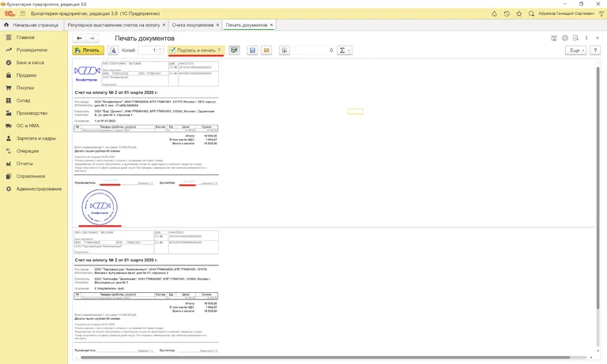This screenshot has width=607, height=364.
Task: Click the help question mark button
Action: point(595,51)
